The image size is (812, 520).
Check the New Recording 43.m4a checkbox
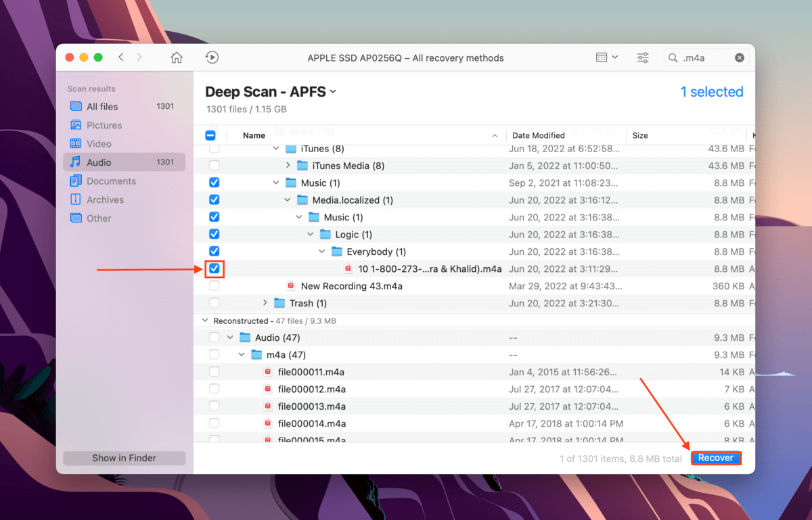(x=214, y=286)
